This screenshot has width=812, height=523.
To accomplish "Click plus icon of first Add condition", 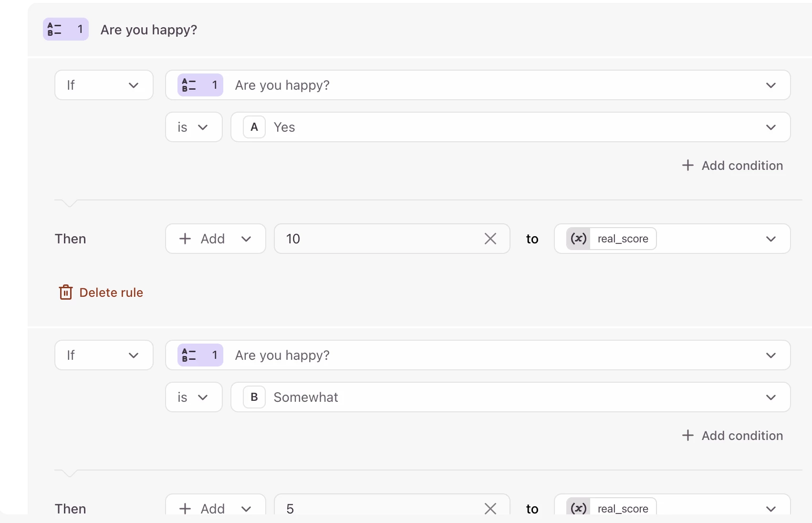I will (x=687, y=166).
